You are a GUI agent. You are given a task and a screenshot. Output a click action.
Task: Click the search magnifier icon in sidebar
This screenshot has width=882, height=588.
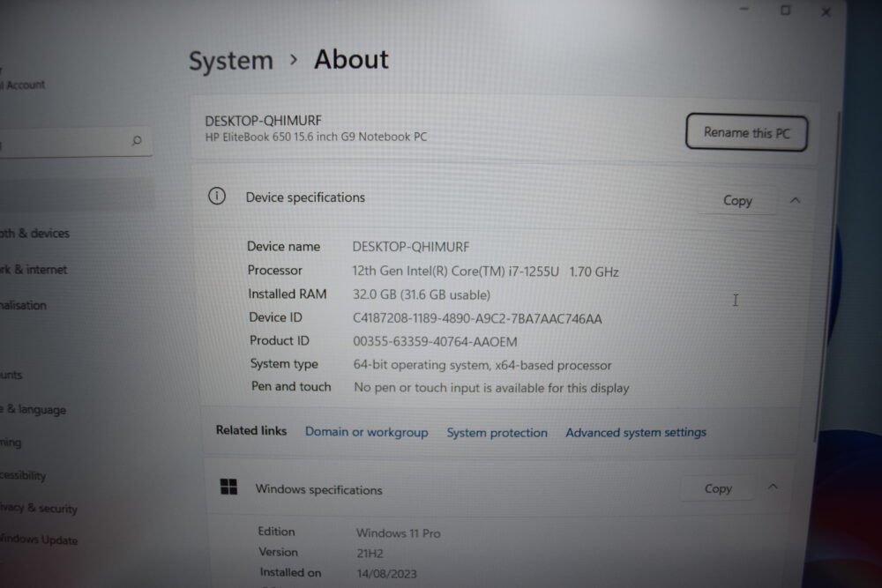[x=136, y=140]
